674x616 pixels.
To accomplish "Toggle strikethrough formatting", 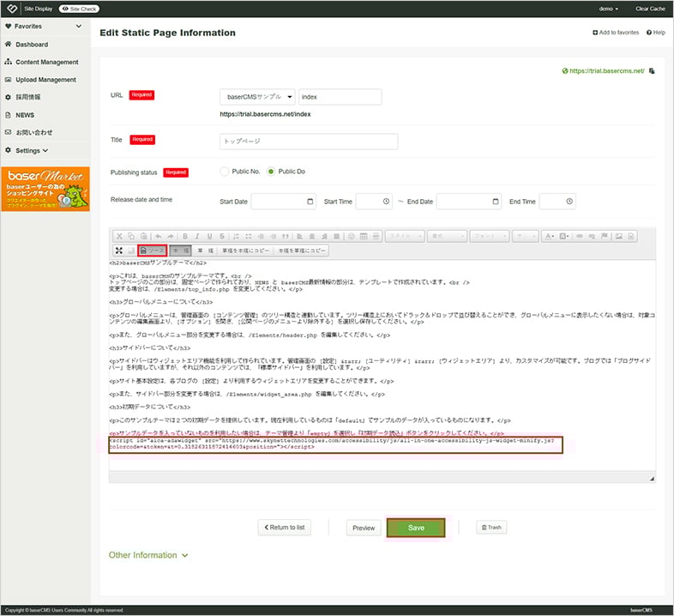I will tap(222, 236).
